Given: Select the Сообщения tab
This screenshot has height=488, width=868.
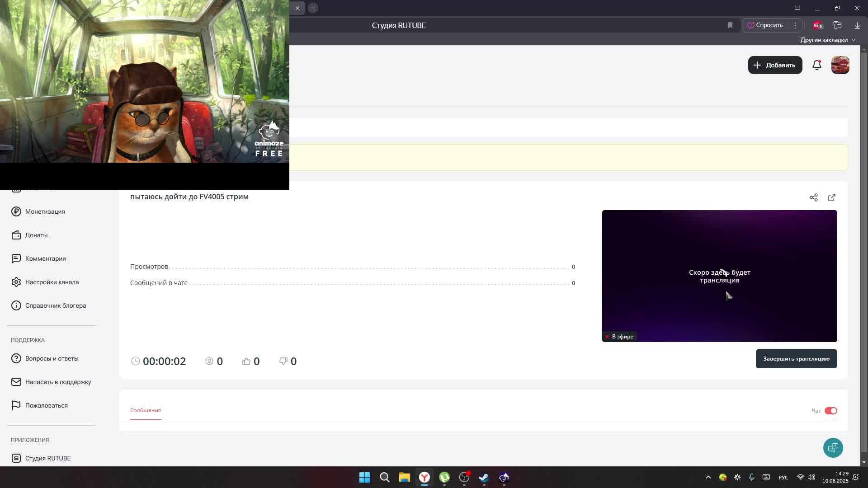Looking at the screenshot, I should click(x=146, y=410).
